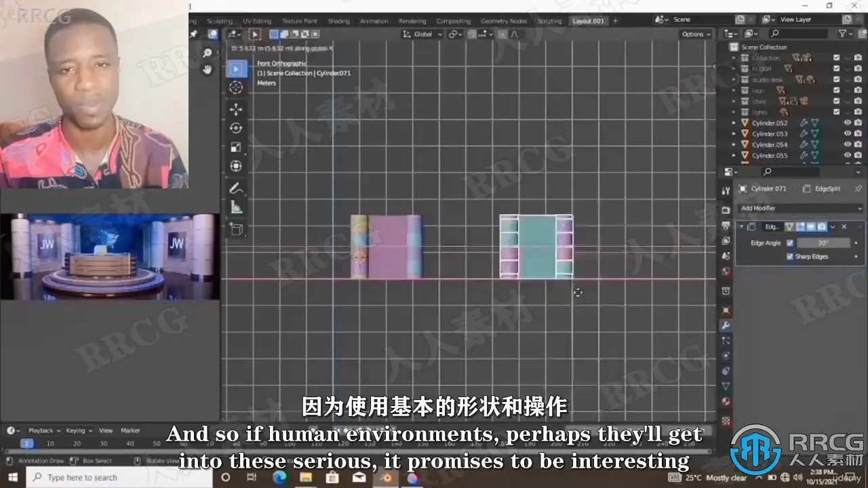Remove the EdgeSplit modifier with X

pyautogui.click(x=844, y=226)
